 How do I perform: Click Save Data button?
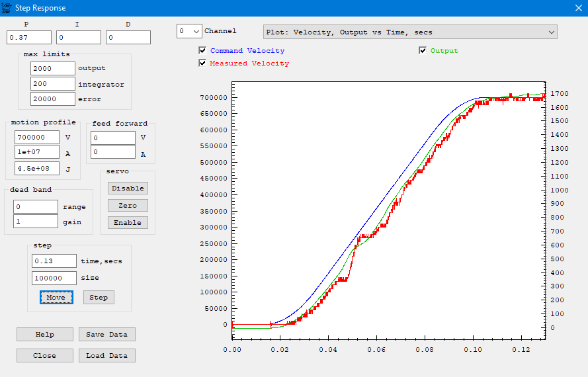(107, 334)
